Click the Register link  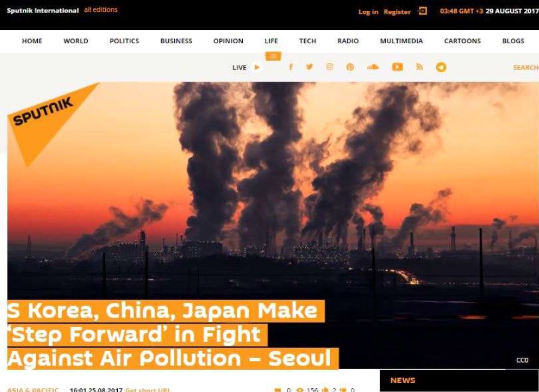[397, 11]
